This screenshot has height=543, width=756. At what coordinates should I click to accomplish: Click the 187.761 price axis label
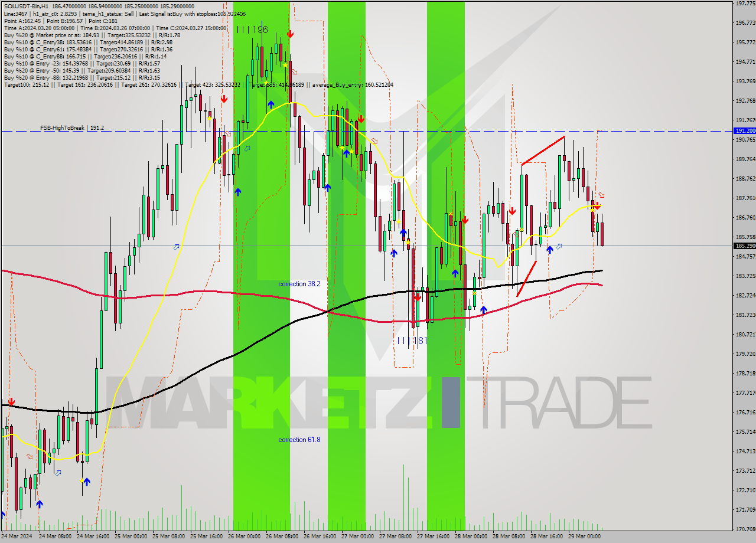(745, 198)
